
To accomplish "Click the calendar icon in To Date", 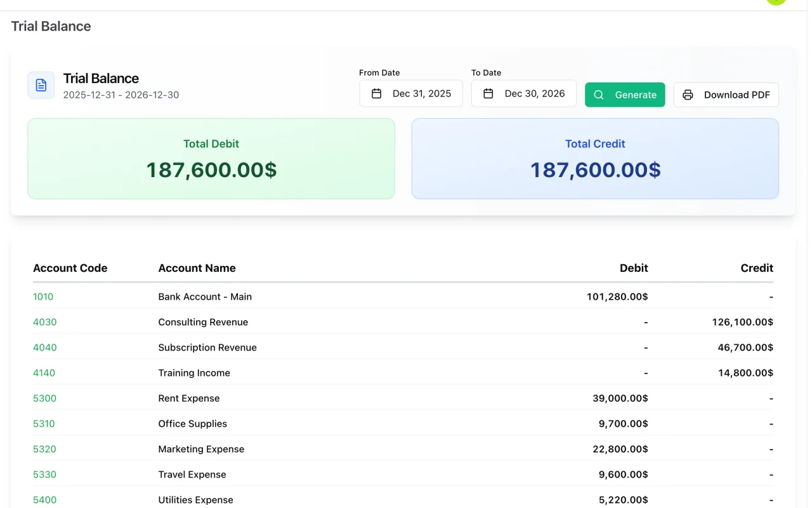I will click(488, 94).
